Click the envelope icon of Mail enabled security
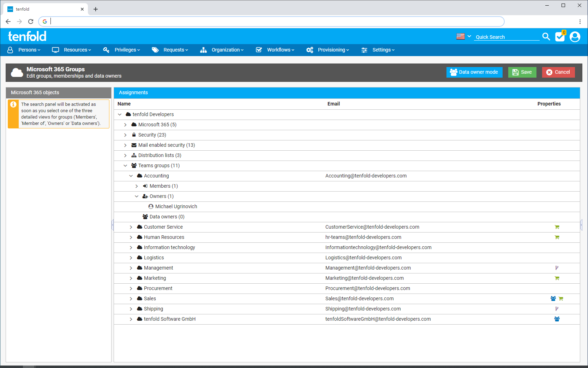 pyautogui.click(x=134, y=145)
